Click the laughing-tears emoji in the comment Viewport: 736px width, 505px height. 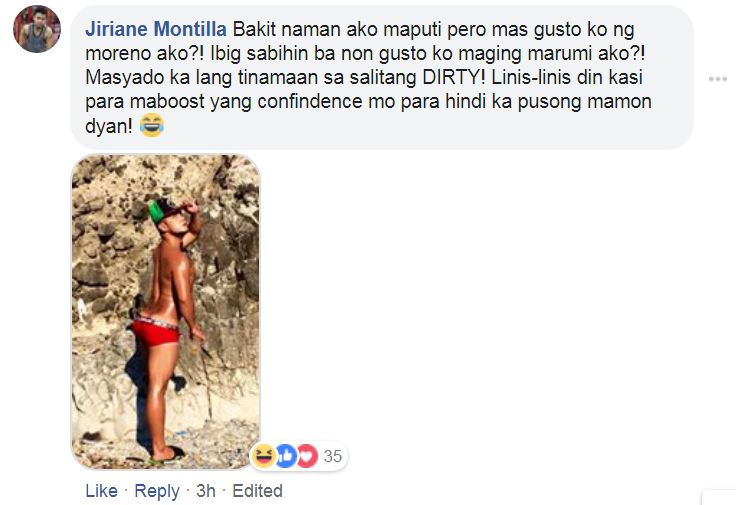click(152, 125)
